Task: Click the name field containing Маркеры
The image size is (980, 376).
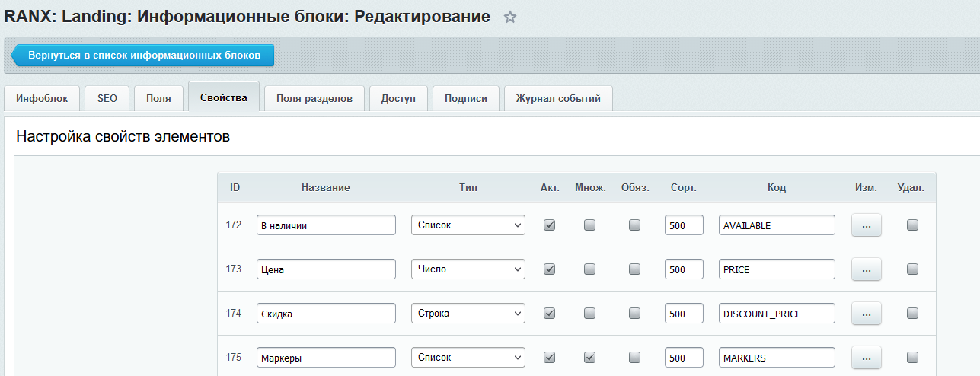Action: (326, 358)
